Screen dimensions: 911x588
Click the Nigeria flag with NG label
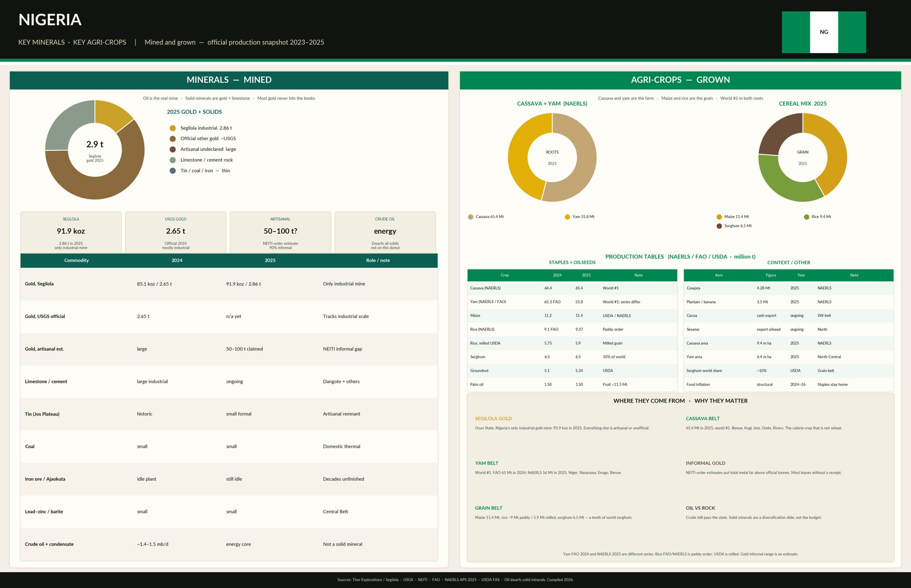(x=824, y=32)
